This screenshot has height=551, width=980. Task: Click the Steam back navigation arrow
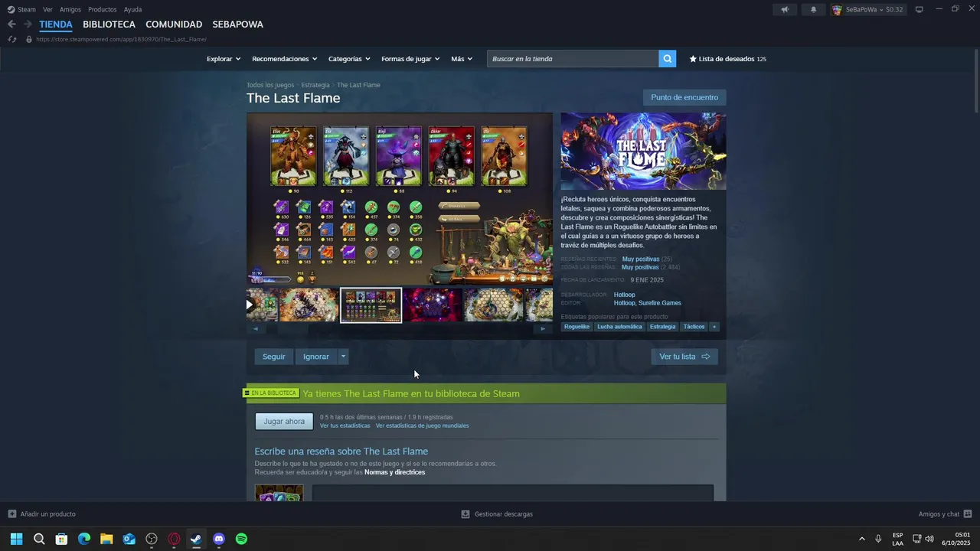pos(11,24)
